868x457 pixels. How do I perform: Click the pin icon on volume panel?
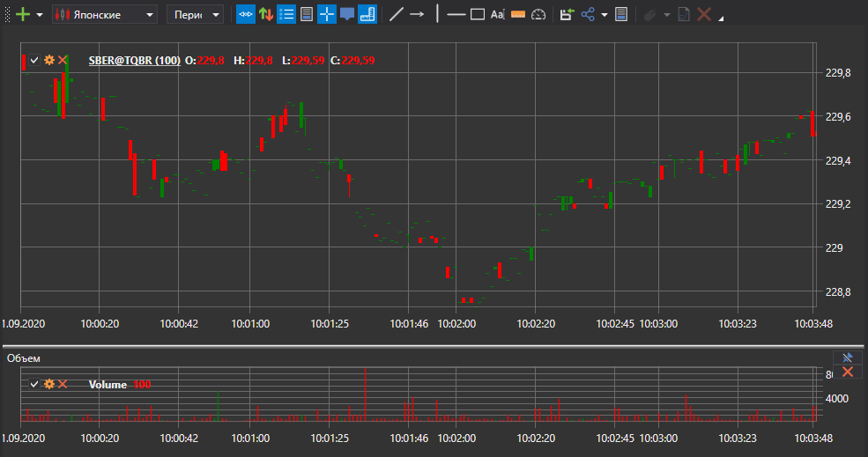(x=848, y=357)
